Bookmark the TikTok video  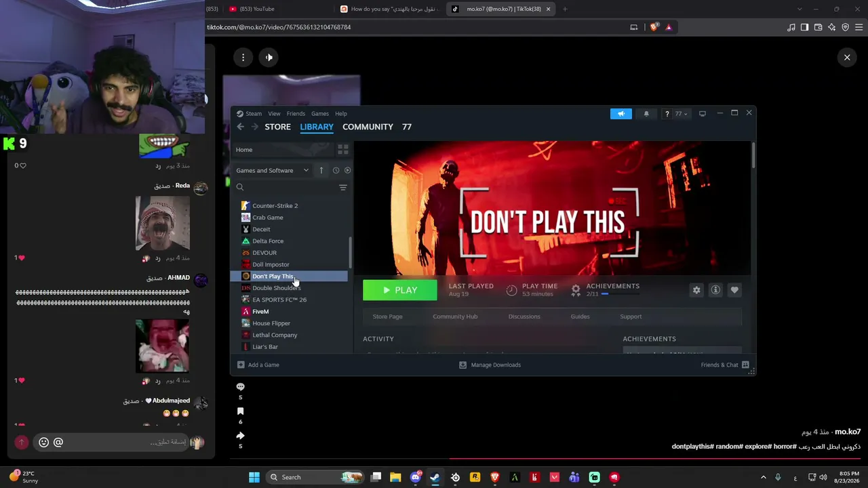[x=240, y=411]
